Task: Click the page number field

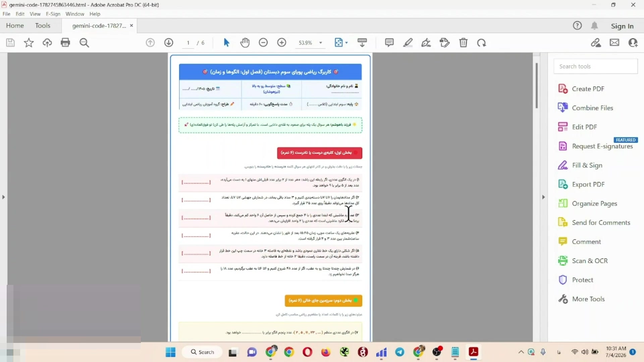Action: pyautogui.click(x=188, y=43)
